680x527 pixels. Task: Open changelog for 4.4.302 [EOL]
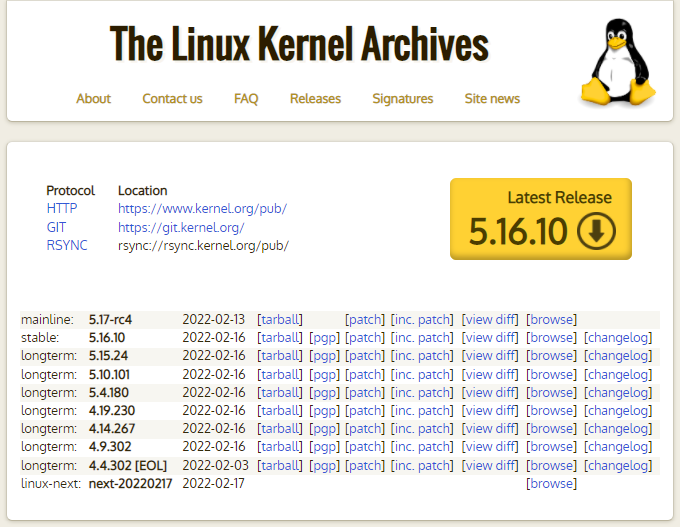[618, 465]
